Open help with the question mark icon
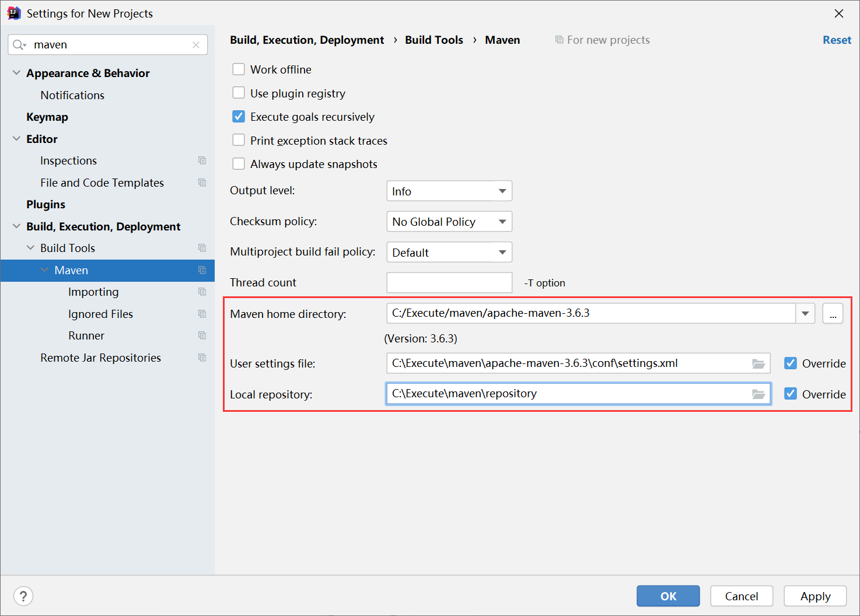Viewport: 860px width, 616px height. point(23,596)
